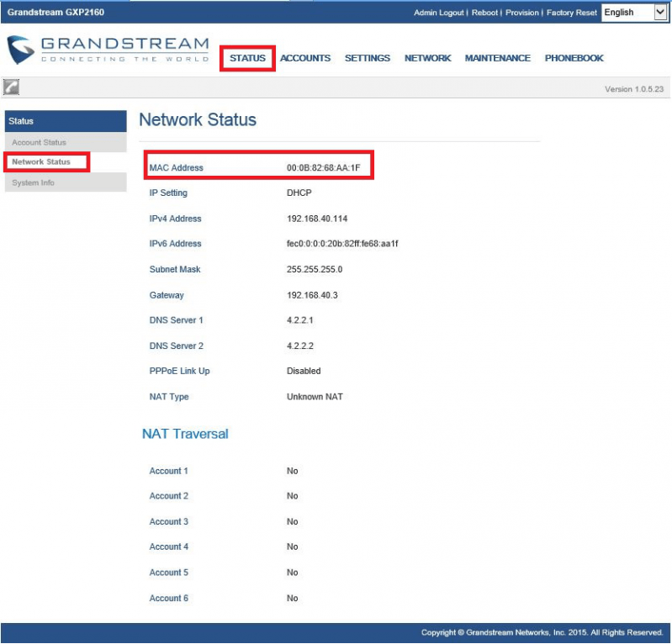672x644 pixels.
Task: Open the NETWORK tab
Action: pos(428,58)
